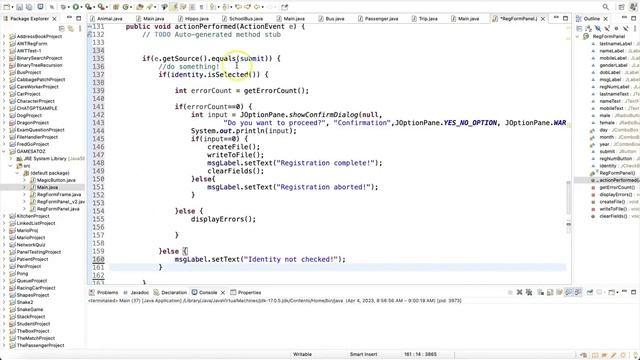640x360 pixels.
Task: Open the Run button dropdown arrow
Action: click(x=81, y=7)
